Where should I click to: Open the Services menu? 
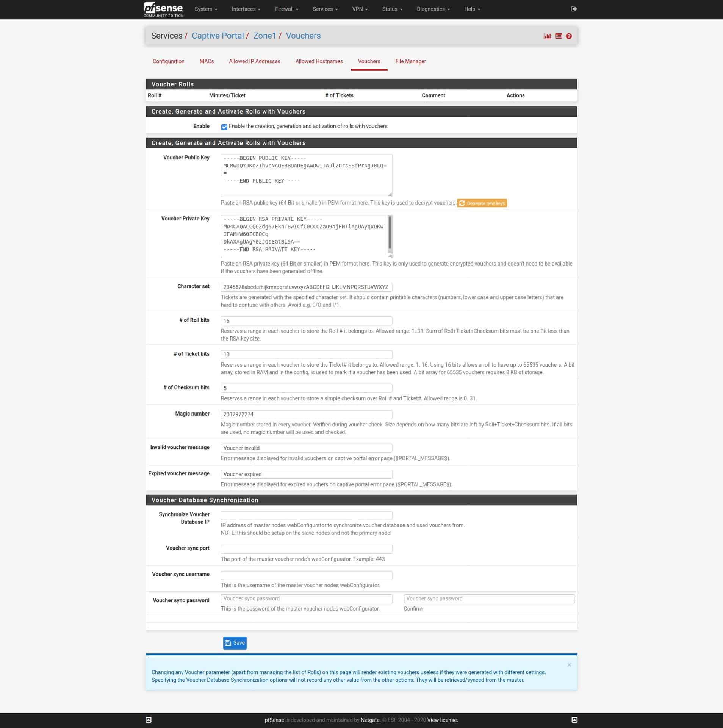(325, 9)
